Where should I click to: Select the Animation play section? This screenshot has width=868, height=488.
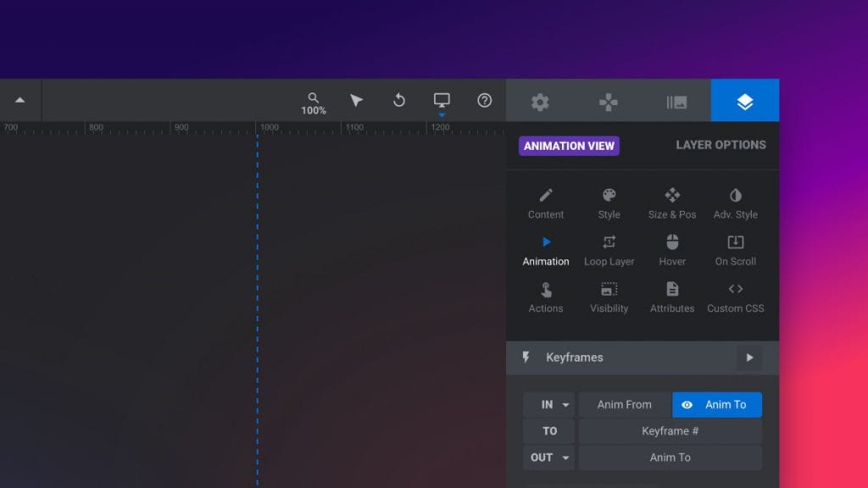click(x=546, y=251)
